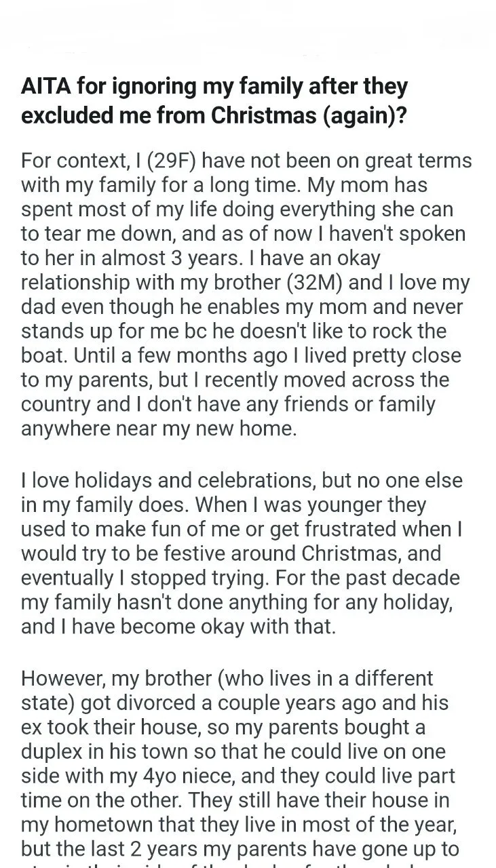Viewport: 496px width, 868px height.
Task: Click the first paragraph starting "For context"
Action: coord(244,295)
